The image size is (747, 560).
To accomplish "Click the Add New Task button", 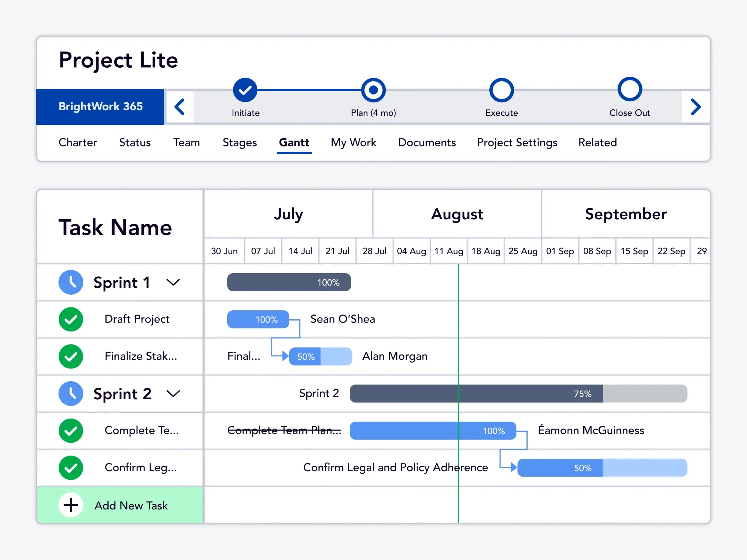I will pos(131,505).
